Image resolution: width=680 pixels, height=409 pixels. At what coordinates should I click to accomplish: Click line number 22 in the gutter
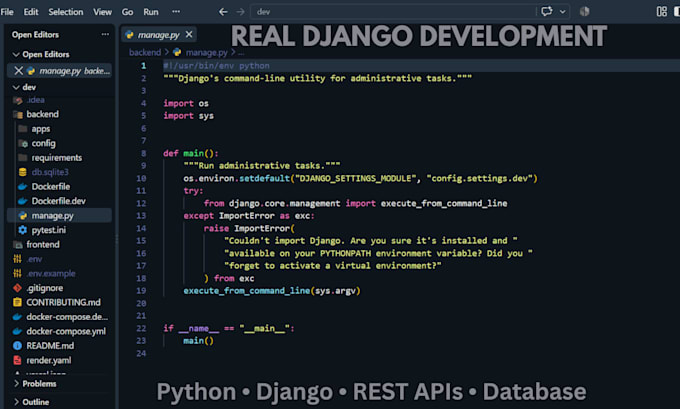(x=141, y=329)
